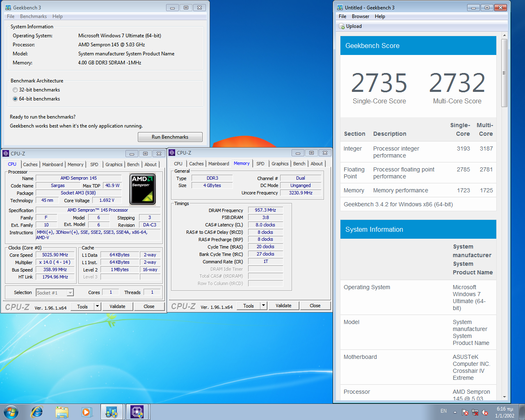
Task: Switch to Graphics tab in right CPU-Z
Action: point(280,164)
